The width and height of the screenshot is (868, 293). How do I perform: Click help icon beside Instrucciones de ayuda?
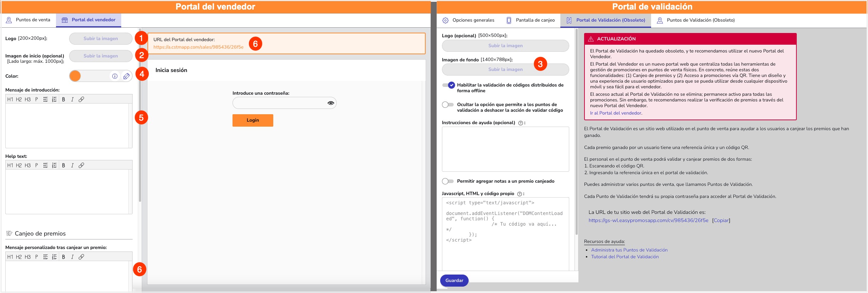tap(521, 123)
